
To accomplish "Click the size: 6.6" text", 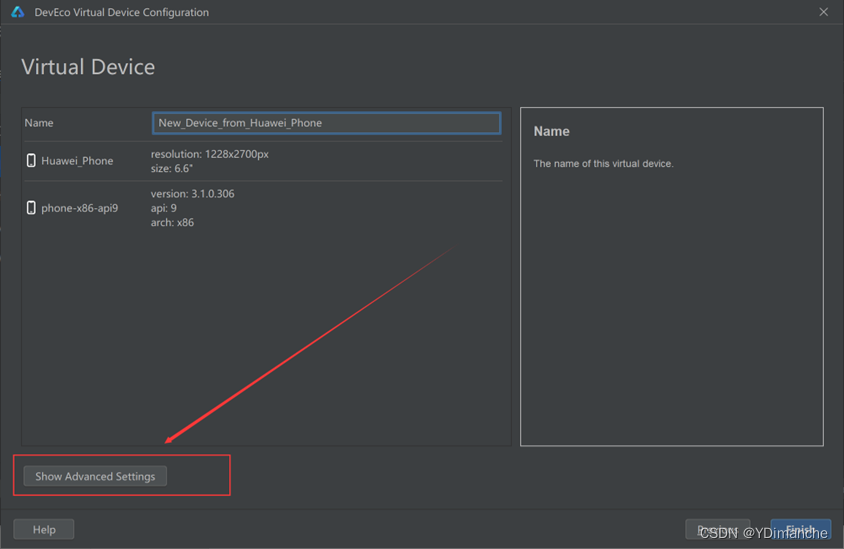I will [172, 168].
